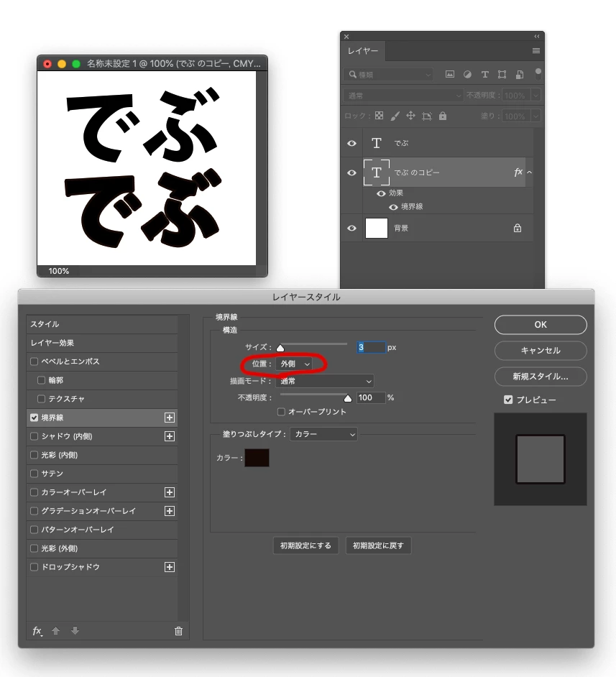Toggle visibility of 境界線 effect in Layers
Image resolution: width=616 pixels, height=677 pixels.
393,207
